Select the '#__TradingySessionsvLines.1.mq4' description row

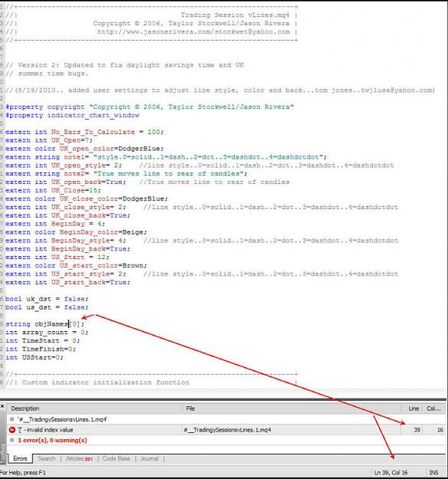click(x=226, y=419)
